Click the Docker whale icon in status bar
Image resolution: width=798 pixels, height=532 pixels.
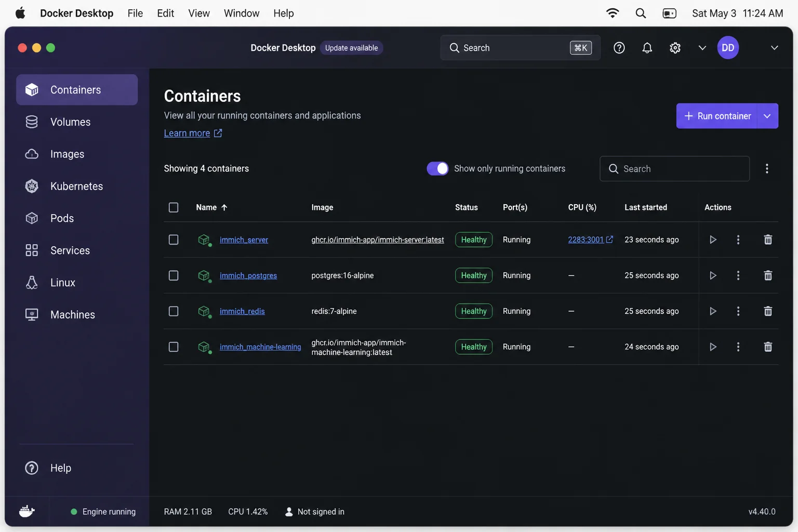pos(26,511)
